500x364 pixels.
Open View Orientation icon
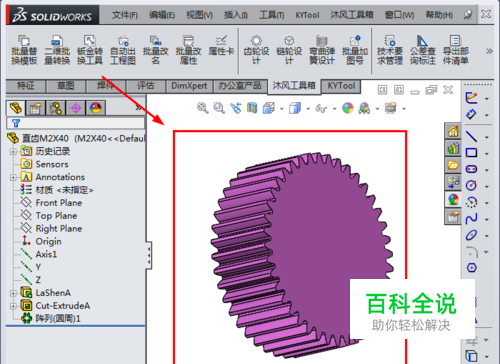[269, 108]
